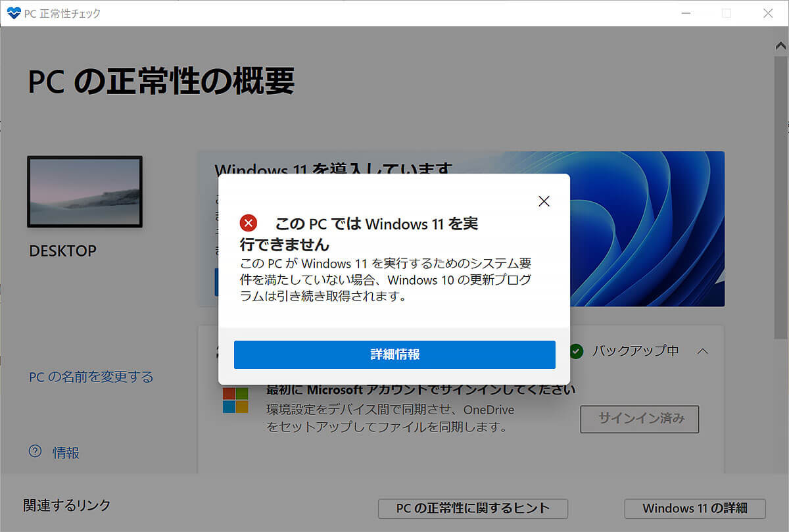
Task: Close the Windows 11 compatibility dialog
Action: click(544, 201)
